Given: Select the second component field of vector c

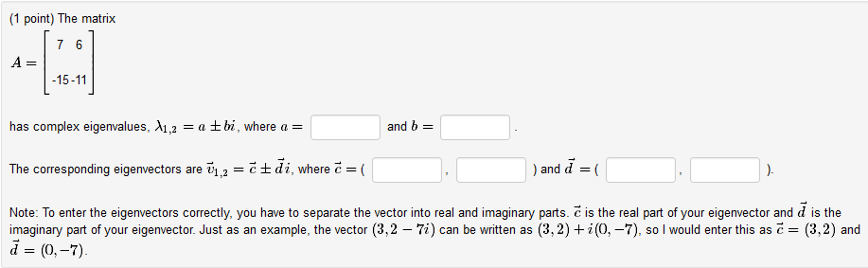Looking at the screenshot, I should tap(490, 169).
